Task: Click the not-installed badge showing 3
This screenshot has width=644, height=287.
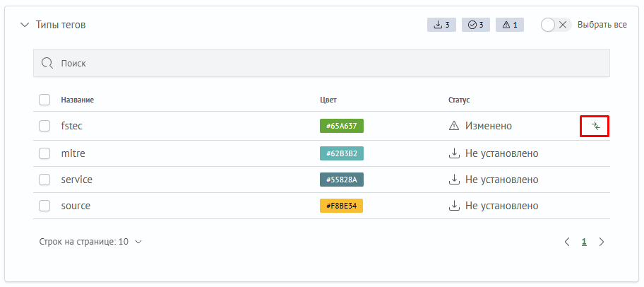Action: point(441,25)
